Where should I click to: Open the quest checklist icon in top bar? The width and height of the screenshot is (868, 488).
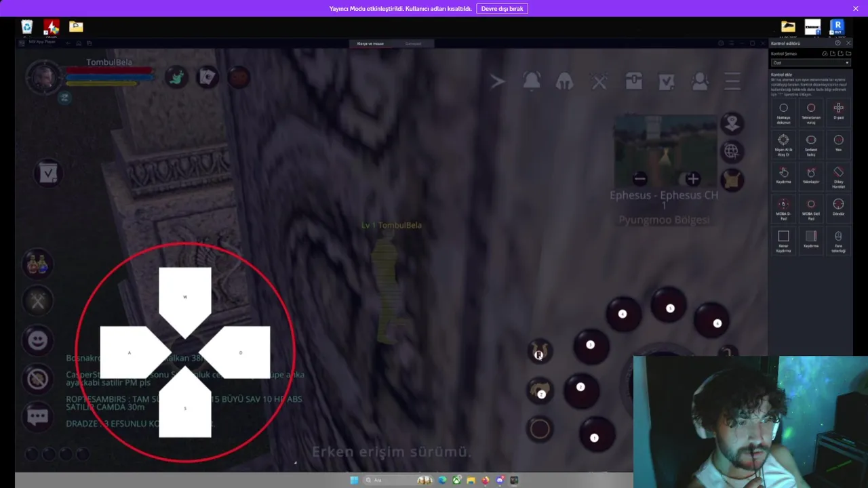(667, 82)
